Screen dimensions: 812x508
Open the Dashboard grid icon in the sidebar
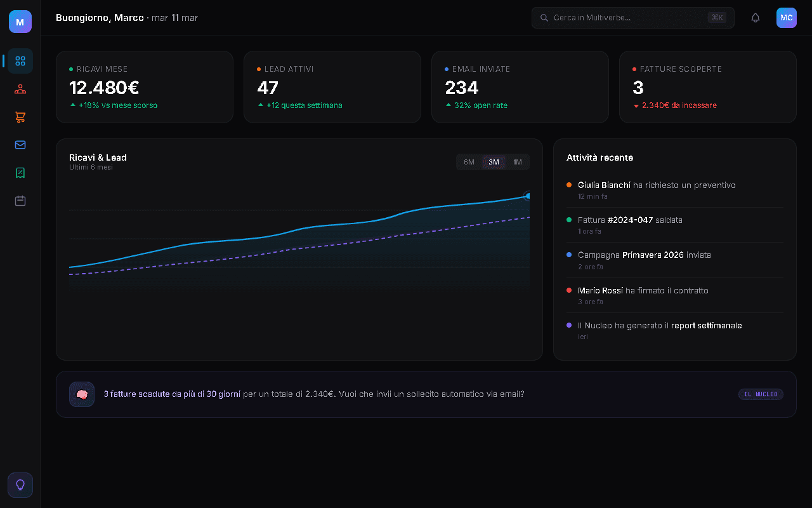click(20, 61)
